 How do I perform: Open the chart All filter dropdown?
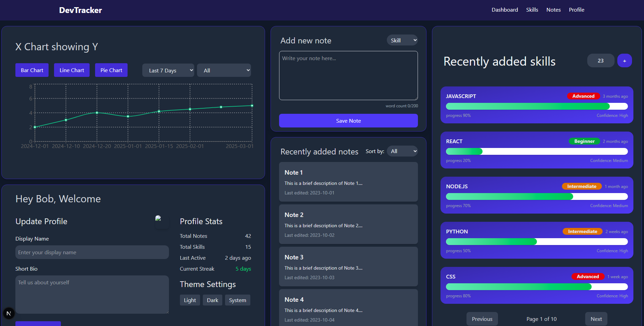pyautogui.click(x=224, y=70)
